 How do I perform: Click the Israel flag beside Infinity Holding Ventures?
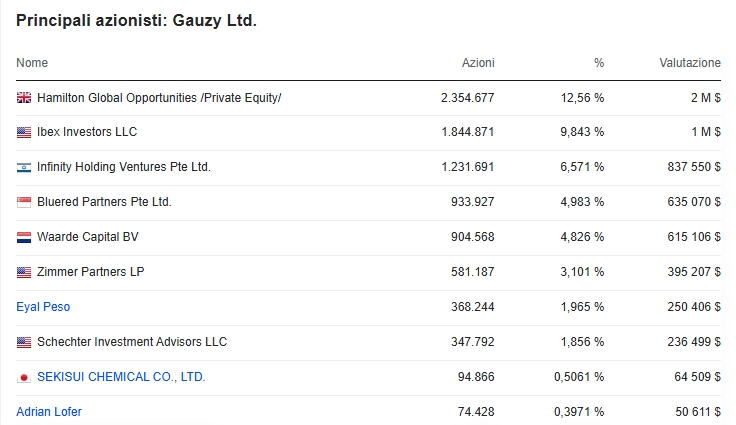click(24, 167)
